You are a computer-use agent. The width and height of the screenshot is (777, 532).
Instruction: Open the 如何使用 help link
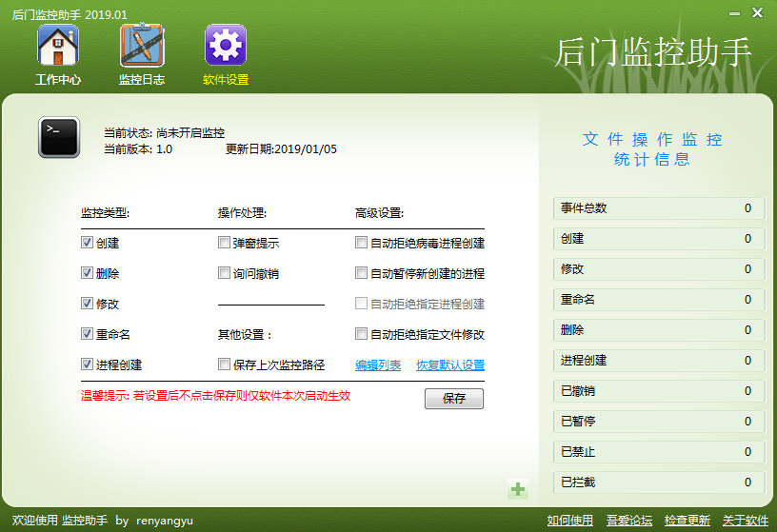tap(570, 521)
